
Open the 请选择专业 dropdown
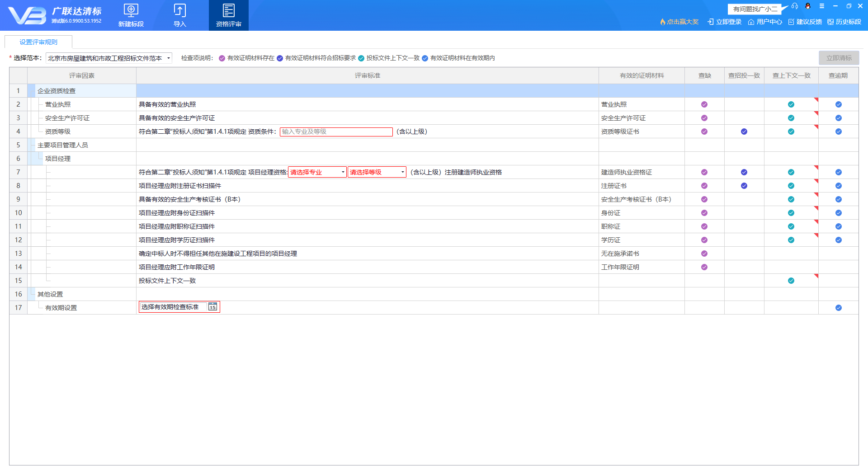(x=317, y=172)
